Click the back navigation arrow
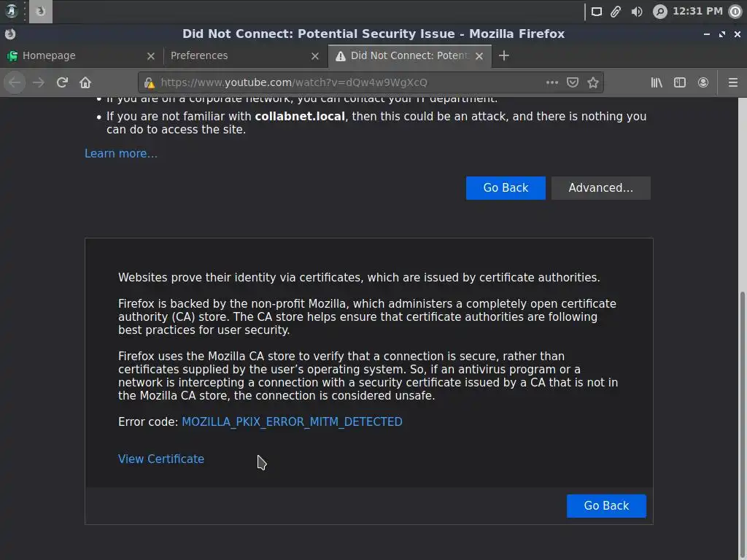 [x=15, y=82]
